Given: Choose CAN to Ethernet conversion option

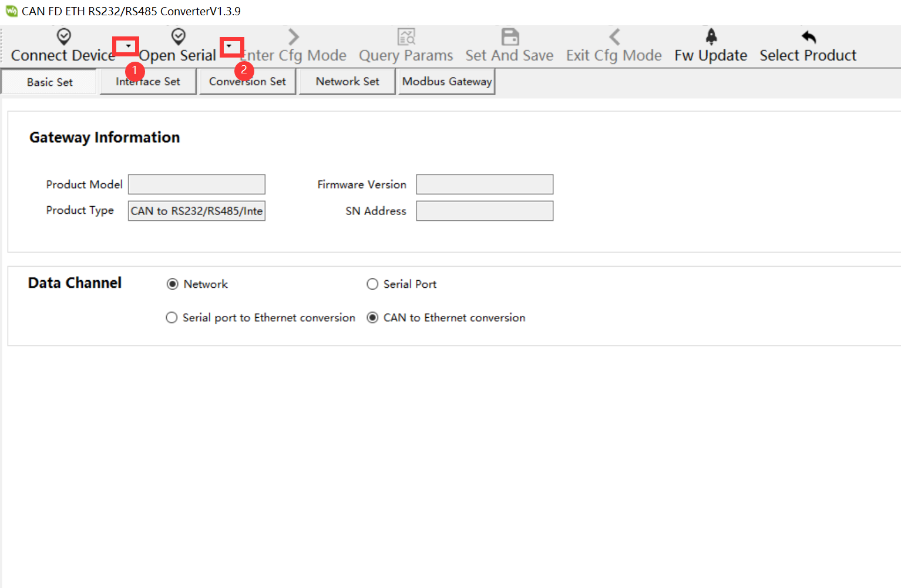Looking at the screenshot, I should tap(372, 318).
